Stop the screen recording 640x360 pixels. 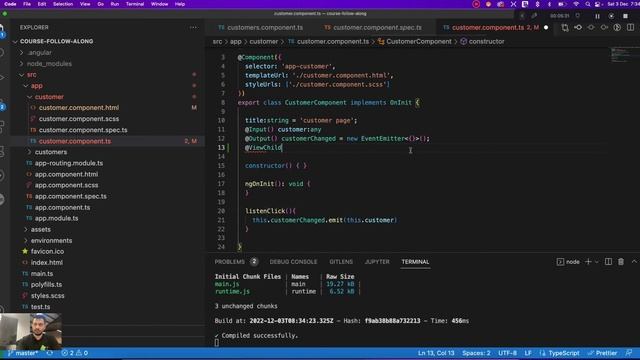click(625, 16)
